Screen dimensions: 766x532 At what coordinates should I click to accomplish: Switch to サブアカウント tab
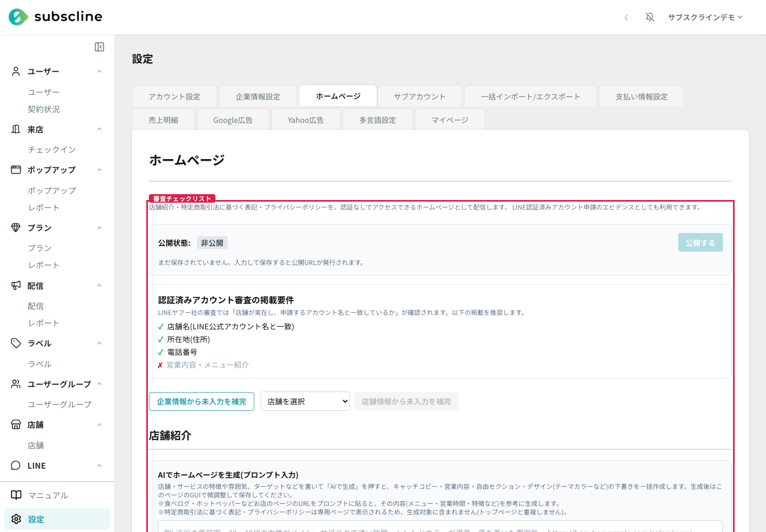[x=420, y=96]
